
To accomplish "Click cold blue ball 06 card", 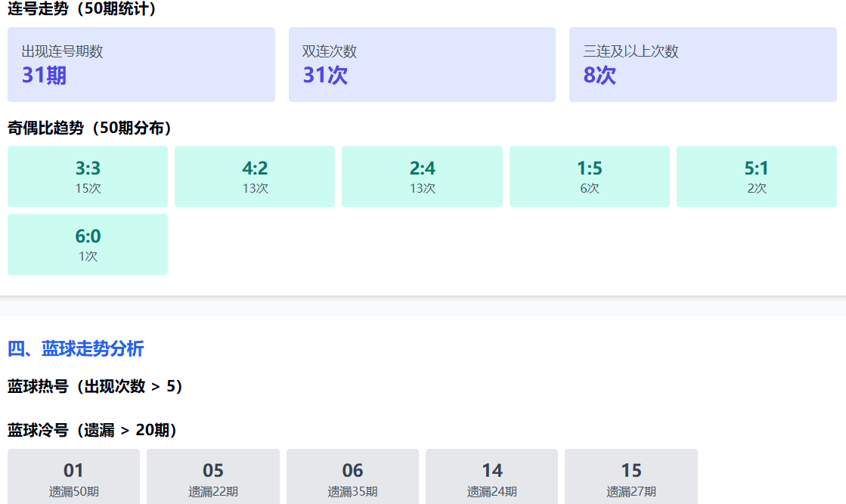I will [x=352, y=478].
